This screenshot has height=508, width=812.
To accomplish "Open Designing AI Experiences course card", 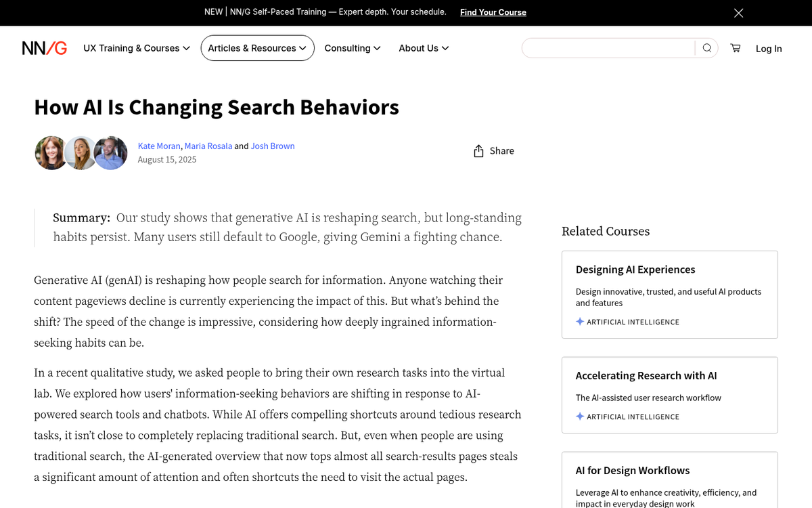I will [x=670, y=295].
